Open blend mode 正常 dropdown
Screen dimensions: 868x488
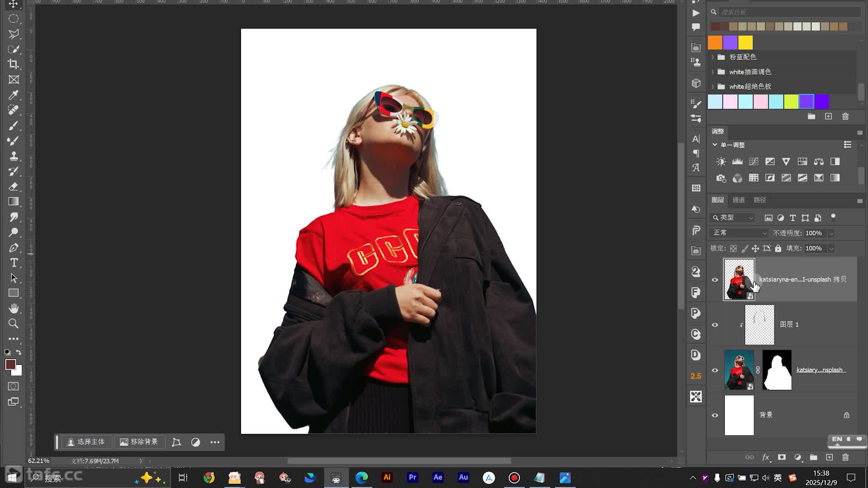[740, 233]
